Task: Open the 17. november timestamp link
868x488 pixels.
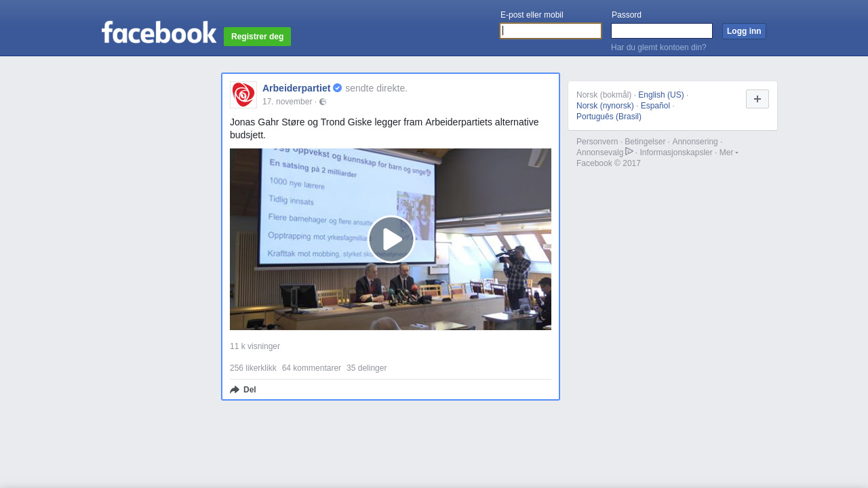Action: click(x=287, y=102)
